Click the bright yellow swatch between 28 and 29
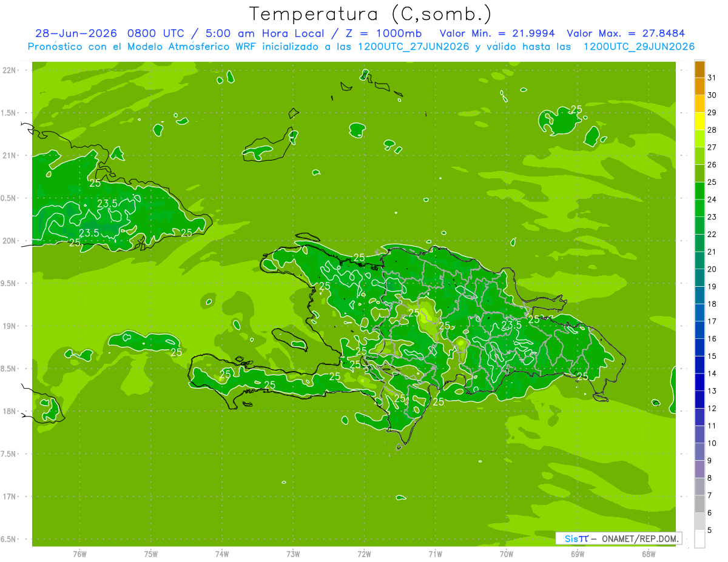This screenshot has width=728, height=562. coord(699,121)
